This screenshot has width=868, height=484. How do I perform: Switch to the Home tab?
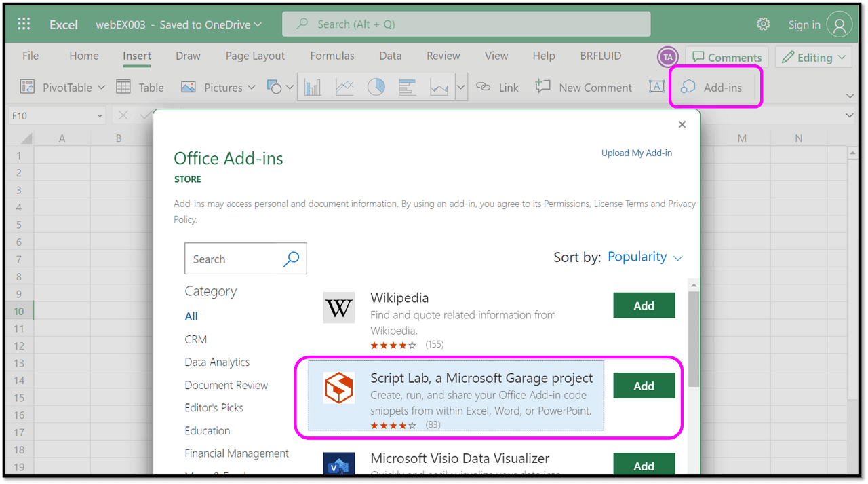pyautogui.click(x=84, y=56)
